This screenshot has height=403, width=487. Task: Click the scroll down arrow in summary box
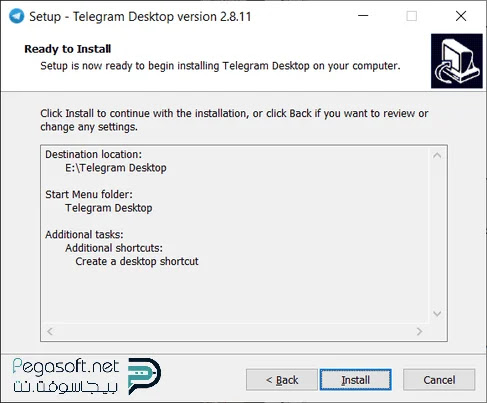[x=437, y=313]
